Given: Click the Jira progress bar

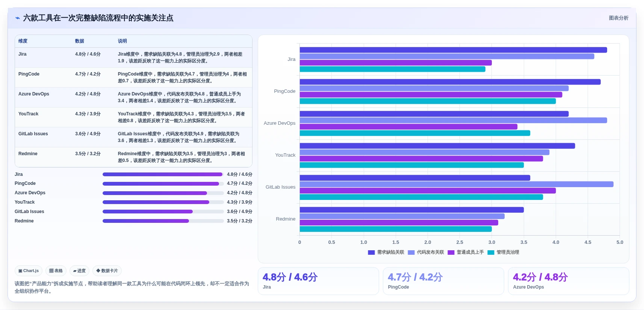Looking at the screenshot, I should click(x=163, y=174).
